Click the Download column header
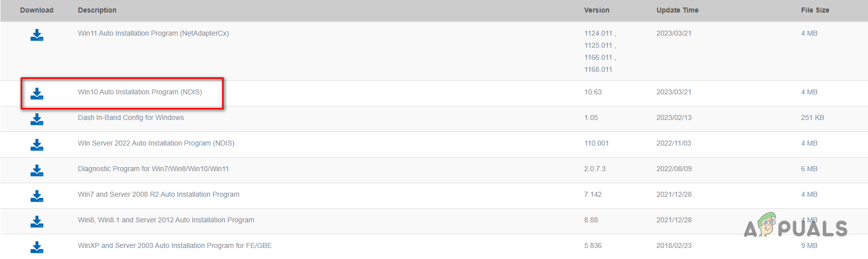This screenshot has width=868, height=259. point(37,11)
